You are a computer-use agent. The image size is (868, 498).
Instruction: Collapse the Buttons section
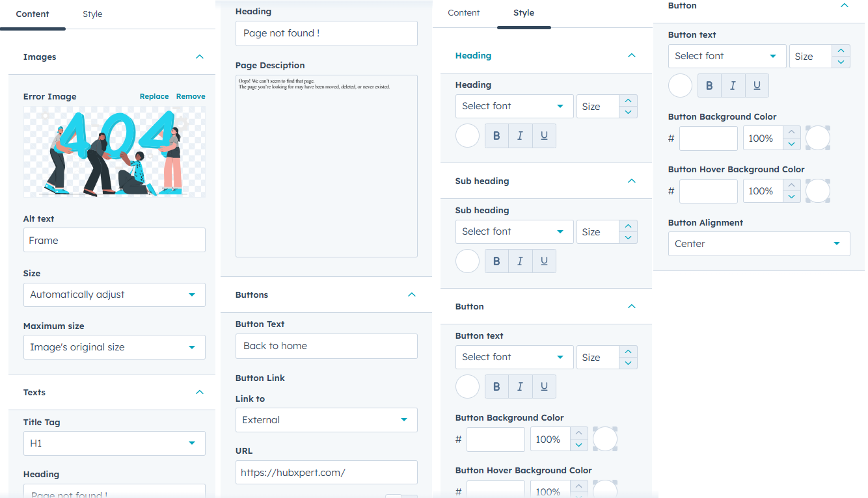pos(412,295)
